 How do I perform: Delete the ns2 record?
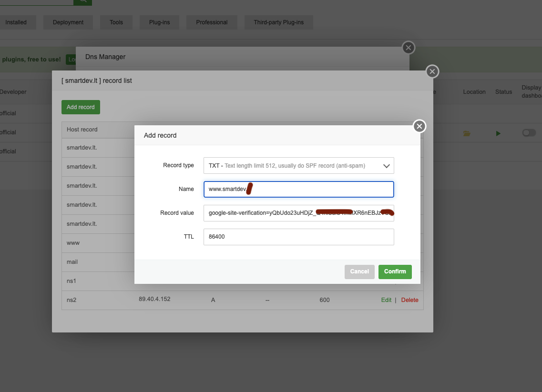[x=409, y=300]
